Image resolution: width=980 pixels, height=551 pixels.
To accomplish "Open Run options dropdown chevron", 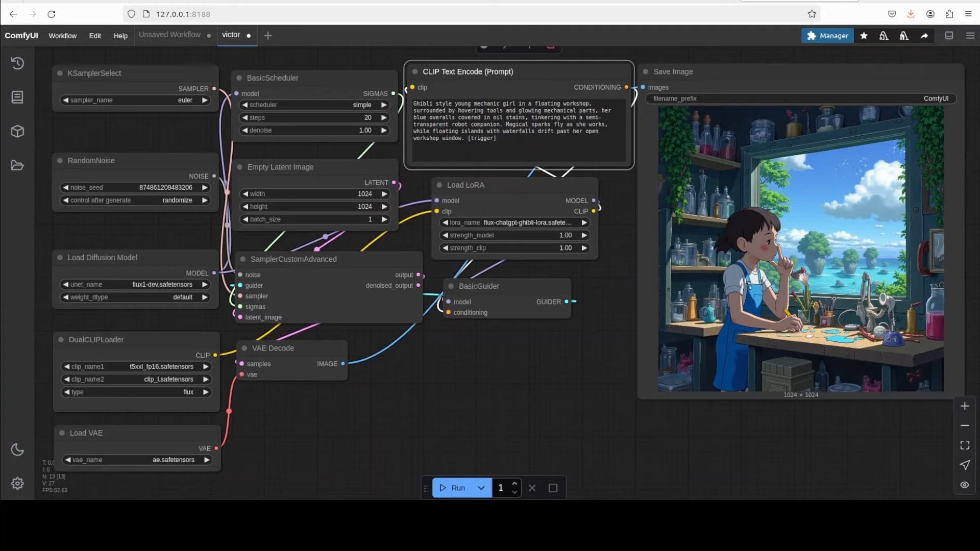I will pyautogui.click(x=481, y=488).
